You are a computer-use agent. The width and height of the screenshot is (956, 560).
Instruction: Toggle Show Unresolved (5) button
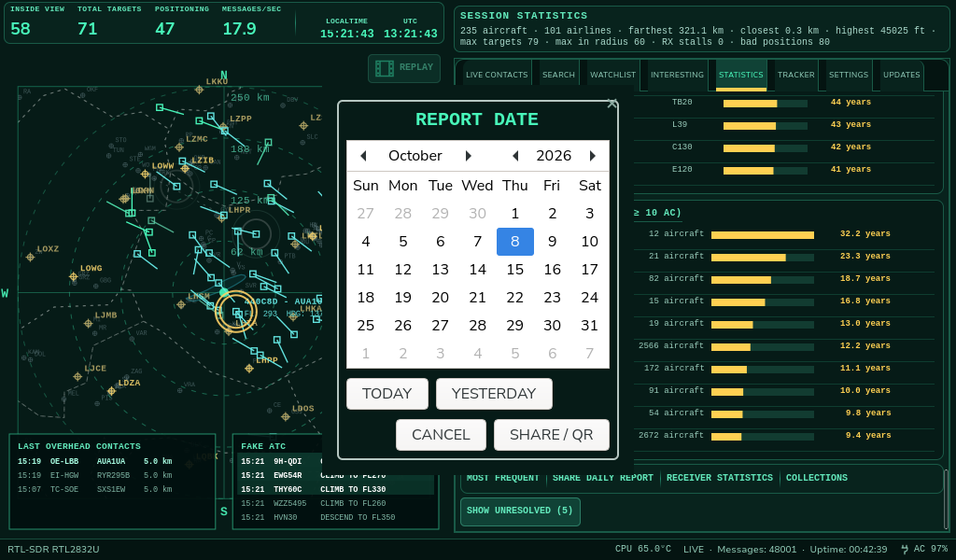pos(520,511)
